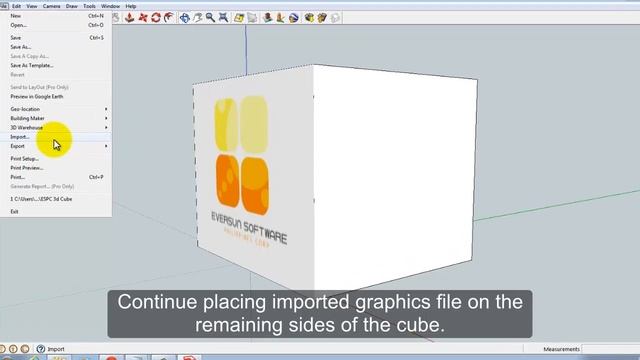Image resolution: width=640 pixels, height=360 pixels.
Task: Choose Exit from the File menu
Action: click(56, 211)
